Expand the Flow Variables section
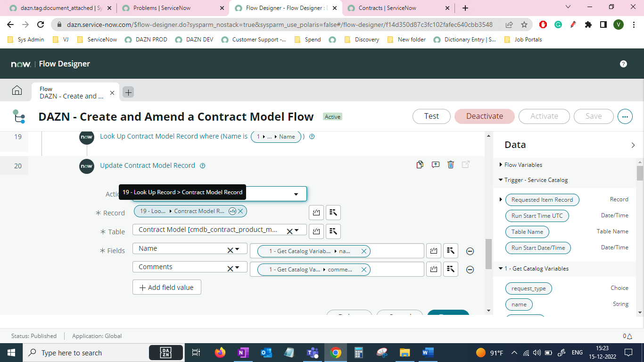Image resolution: width=644 pixels, height=362 pixels. point(501,165)
